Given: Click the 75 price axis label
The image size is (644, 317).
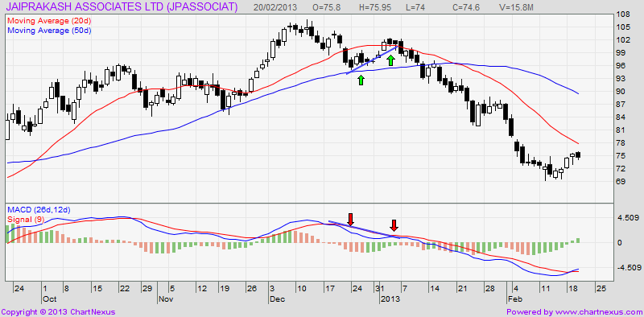Looking at the screenshot, I should (621, 155).
